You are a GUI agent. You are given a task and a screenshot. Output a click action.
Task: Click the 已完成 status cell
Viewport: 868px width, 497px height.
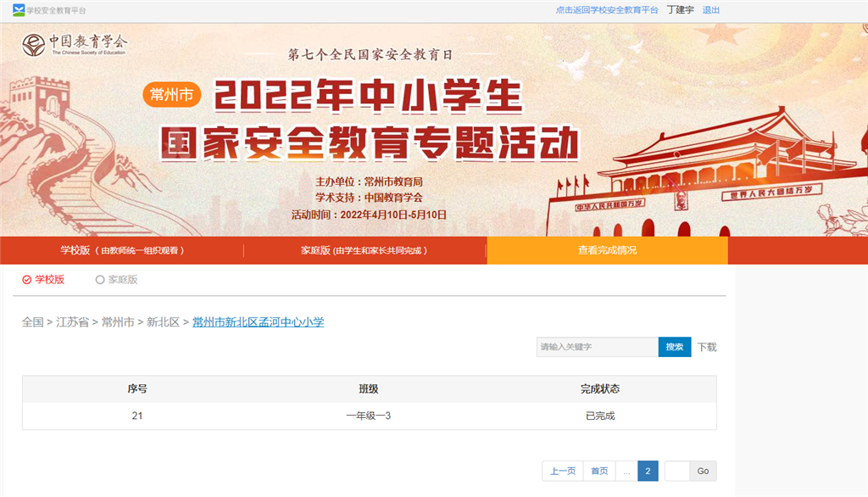pyautogui.click(x=600, y=416)
